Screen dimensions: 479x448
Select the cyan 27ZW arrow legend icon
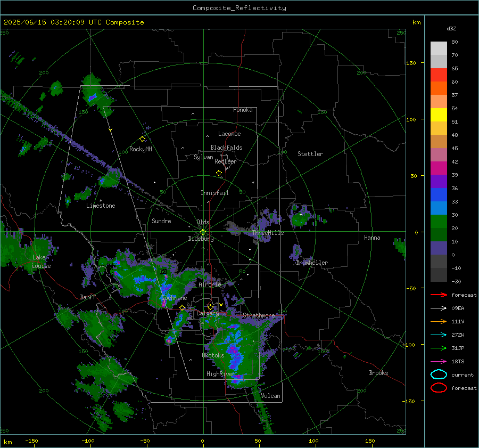439,335
